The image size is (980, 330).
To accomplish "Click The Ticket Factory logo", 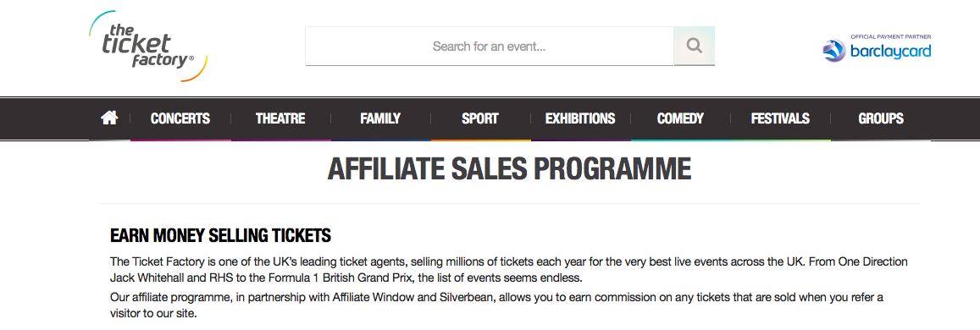I will [x=148, y=47].
